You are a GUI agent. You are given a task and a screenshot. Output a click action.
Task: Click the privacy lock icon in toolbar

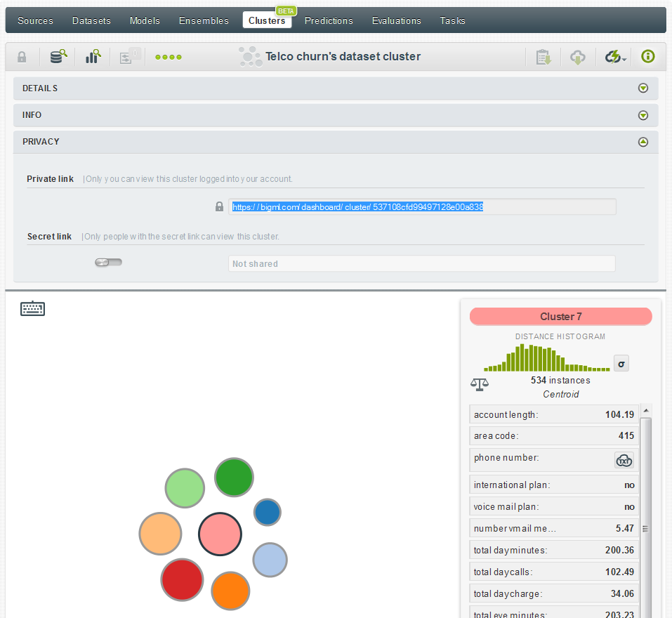(22, 57)
